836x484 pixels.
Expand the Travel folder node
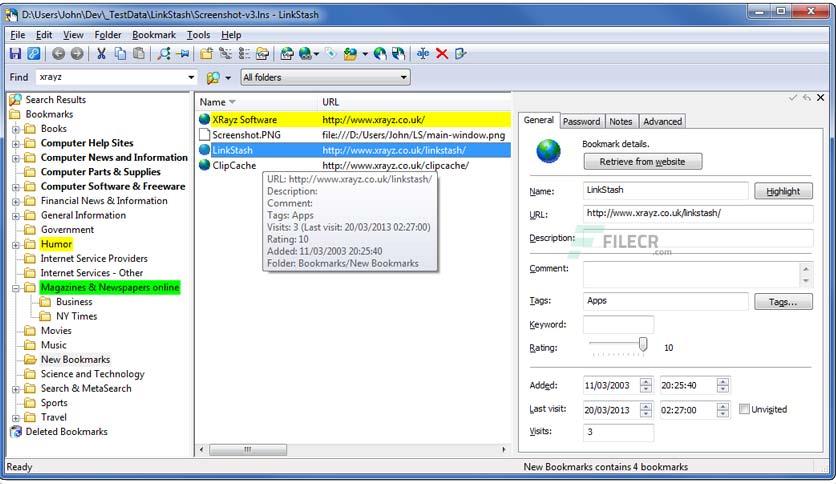click(x=16, y=418)
